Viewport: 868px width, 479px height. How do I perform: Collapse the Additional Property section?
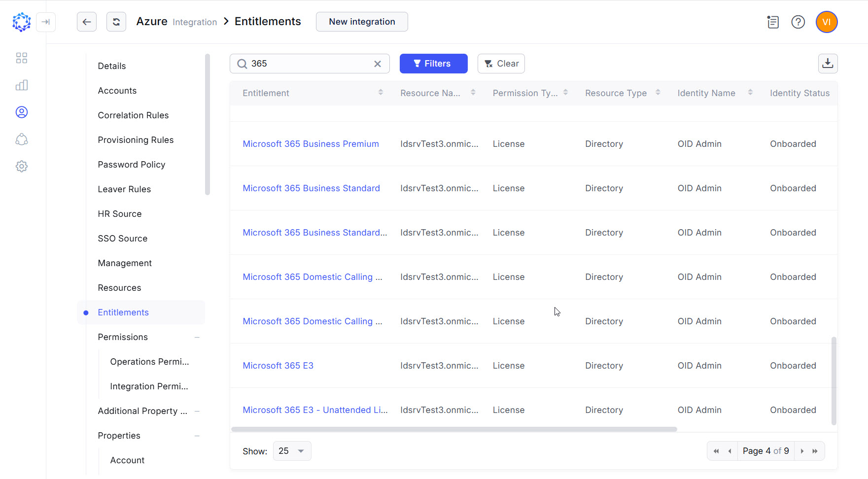pyautogui.click(x=197, y=411)
